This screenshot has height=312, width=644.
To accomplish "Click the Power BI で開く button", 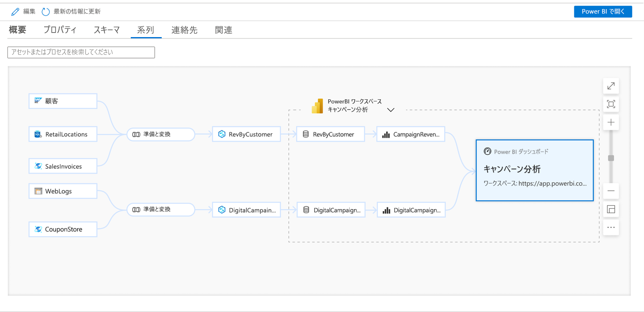I will 603,12.
